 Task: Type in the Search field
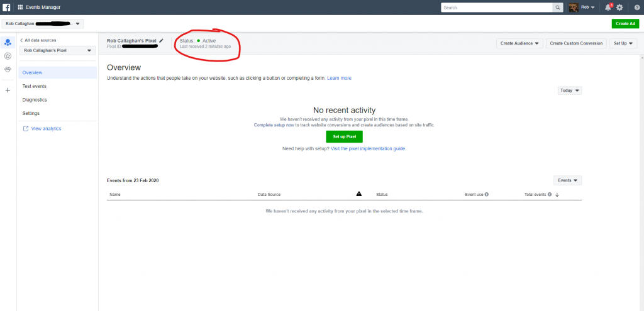coord(497,8)
